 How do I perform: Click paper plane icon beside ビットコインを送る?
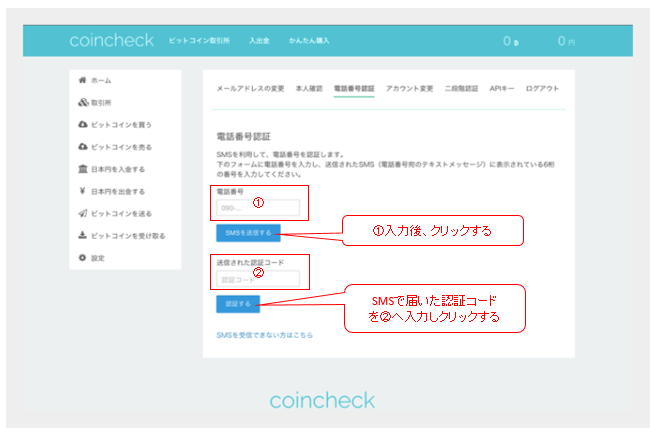coord(83,213)
